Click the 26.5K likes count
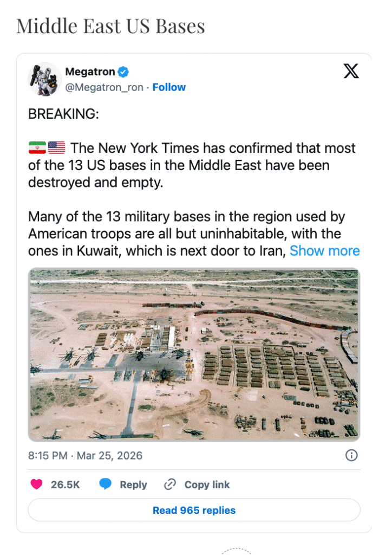The image size is (392, 555). pyautogui.click(x=65, y=485)
